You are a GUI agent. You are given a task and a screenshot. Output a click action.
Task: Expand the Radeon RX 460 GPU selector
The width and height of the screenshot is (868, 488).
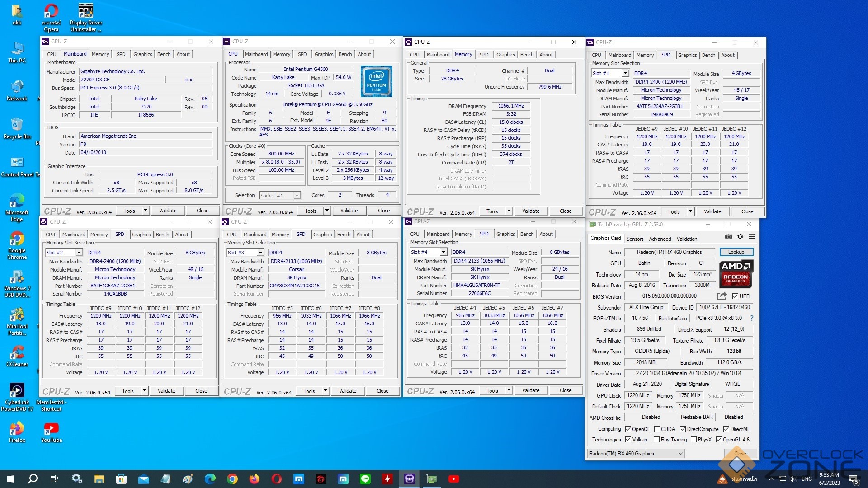(x=680, y=454)
